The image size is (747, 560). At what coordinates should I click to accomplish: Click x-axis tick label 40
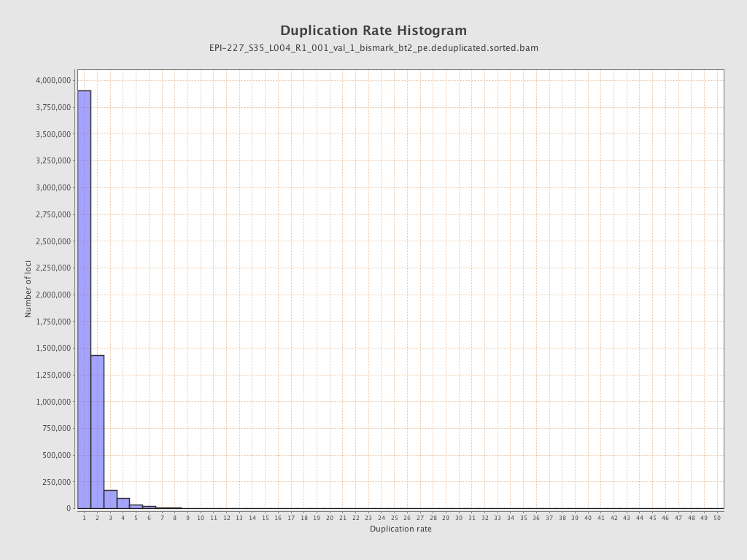click(588, 518)
